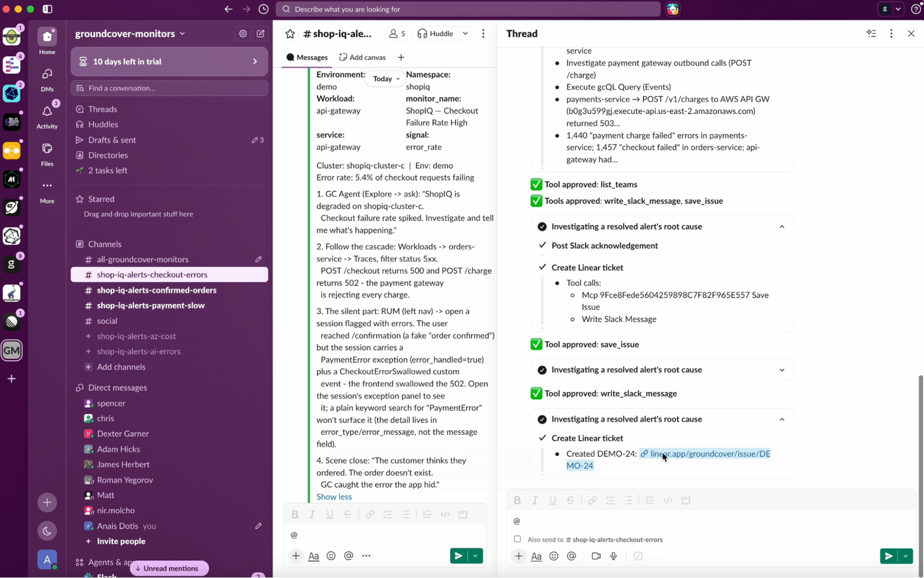Toggle ordered list in thread reply toolbar
Image resolution: width=924 pixels, height=578 pixels.
(610, 501)
